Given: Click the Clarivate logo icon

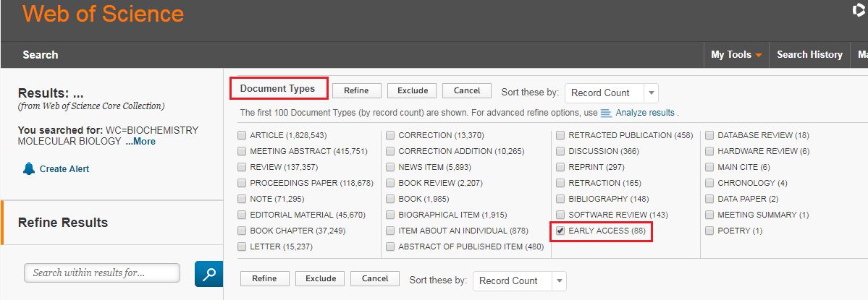Looking at the screenshot, I should click(861, 11).
